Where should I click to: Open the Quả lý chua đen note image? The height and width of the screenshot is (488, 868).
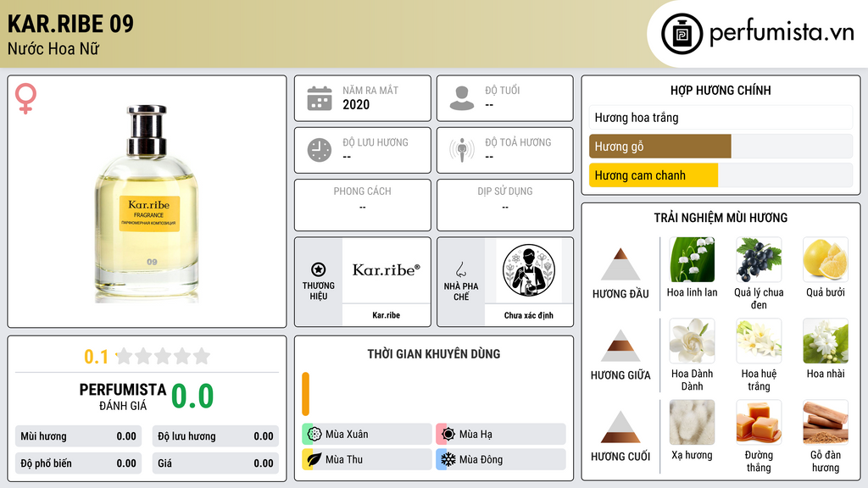tap(759, 259)
